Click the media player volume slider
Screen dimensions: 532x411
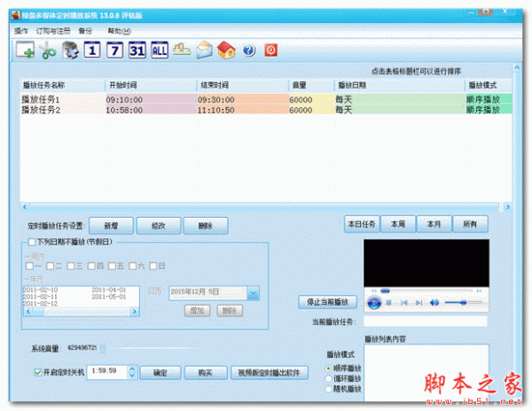click(463, 302)
